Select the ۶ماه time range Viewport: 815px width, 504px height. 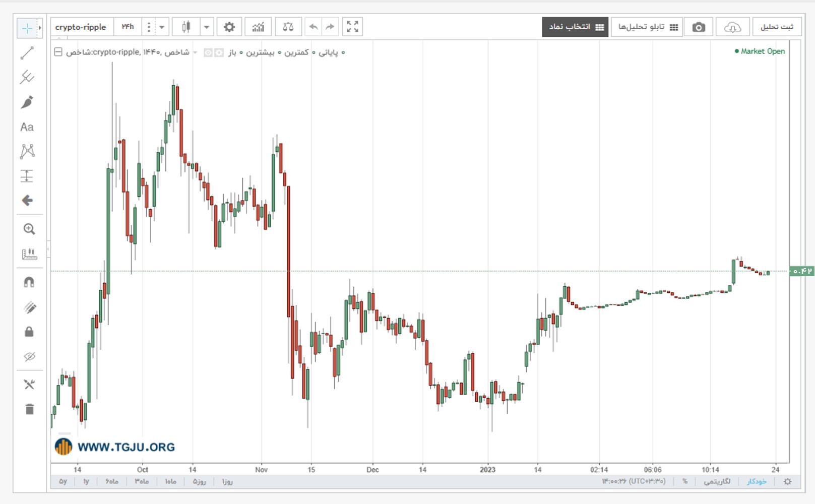tap(112, 481)
